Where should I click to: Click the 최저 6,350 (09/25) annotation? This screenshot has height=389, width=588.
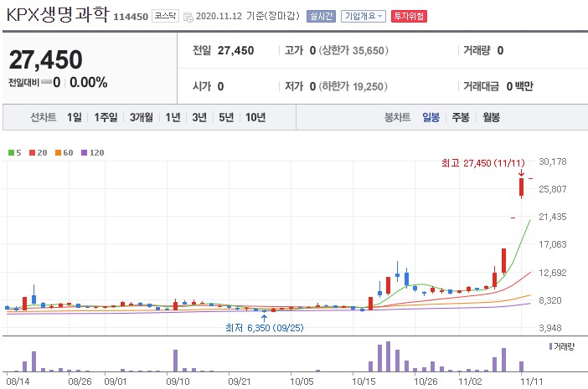pos(265,328)
